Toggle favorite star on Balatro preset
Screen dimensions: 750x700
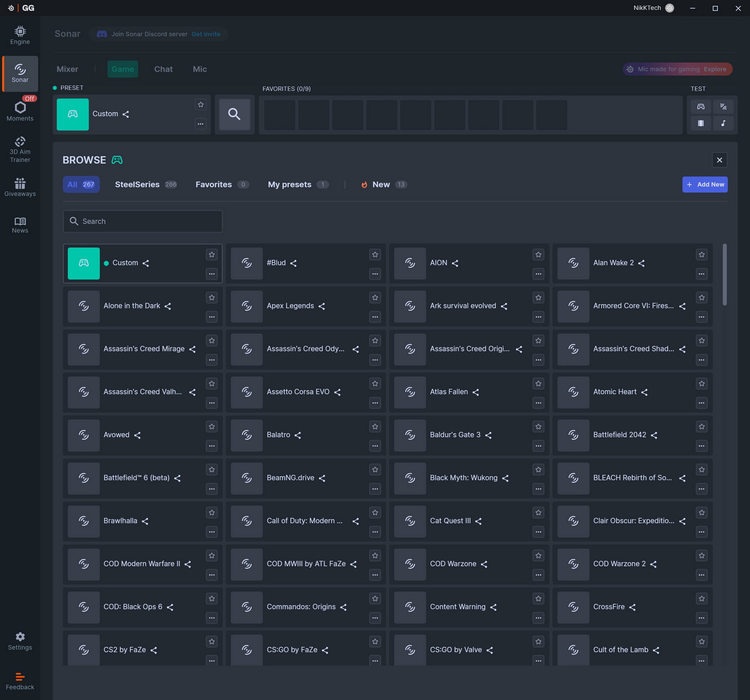pyautogui.click(x=375, y=426)
